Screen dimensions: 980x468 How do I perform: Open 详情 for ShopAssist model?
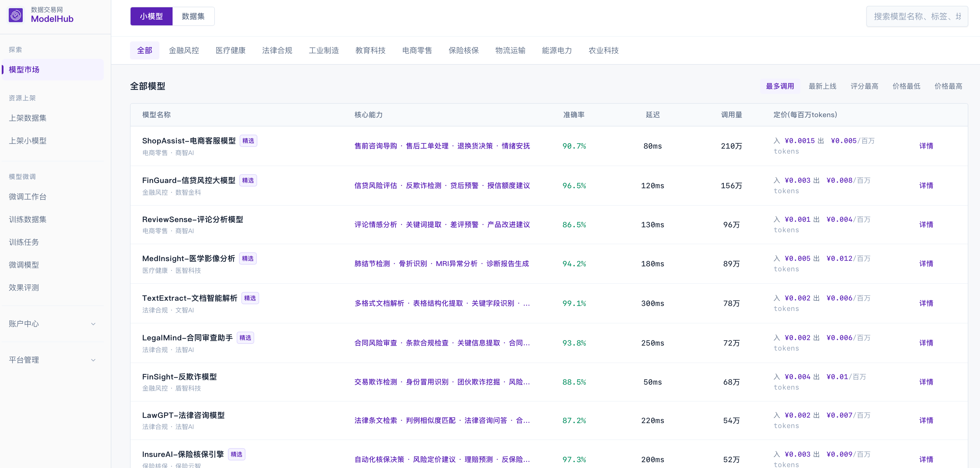[926, 146]
